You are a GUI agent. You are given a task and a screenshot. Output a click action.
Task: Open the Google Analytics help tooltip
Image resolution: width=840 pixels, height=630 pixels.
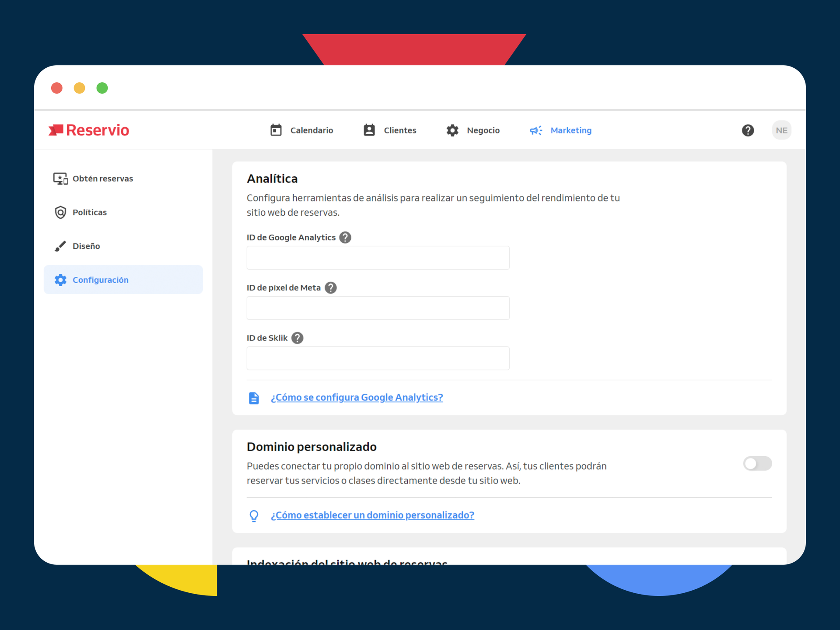pyautogui.click(x=345, y=237)
